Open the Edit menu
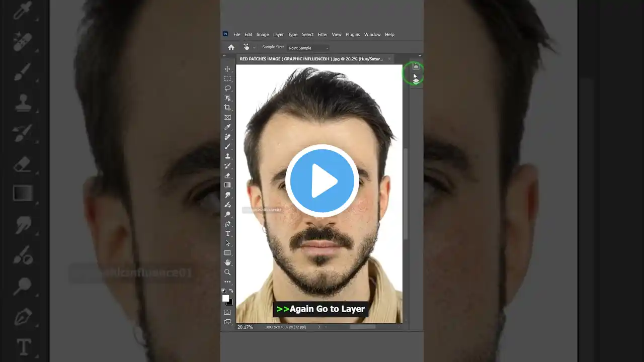The image size is (644, 362). tap(249, 35)
